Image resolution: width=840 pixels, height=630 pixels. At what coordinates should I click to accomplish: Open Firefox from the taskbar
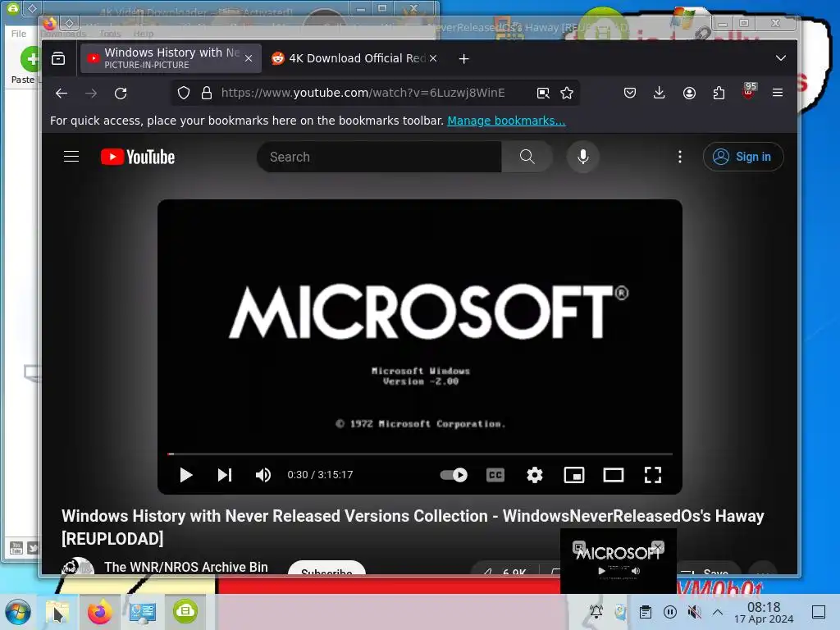tap(99, 612)
